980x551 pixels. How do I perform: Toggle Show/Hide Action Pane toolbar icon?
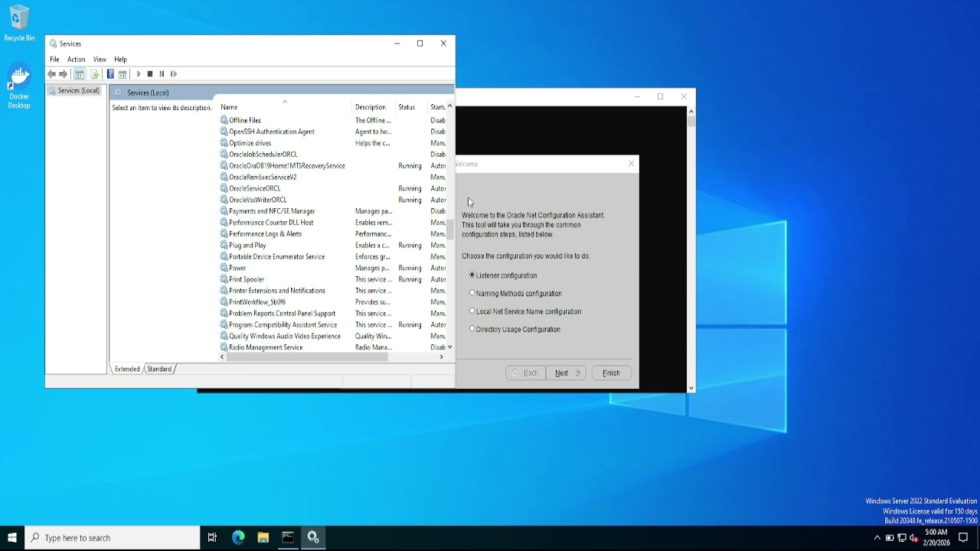[x=122, y=74]
